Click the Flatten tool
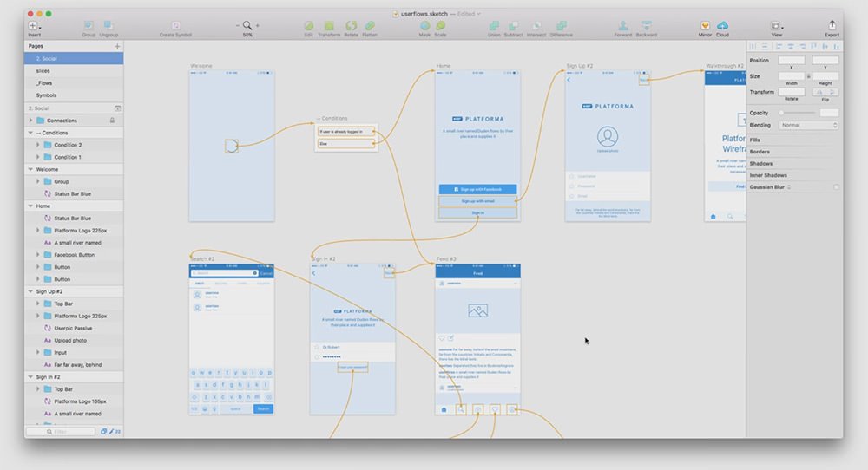 (x=370, y=25)
